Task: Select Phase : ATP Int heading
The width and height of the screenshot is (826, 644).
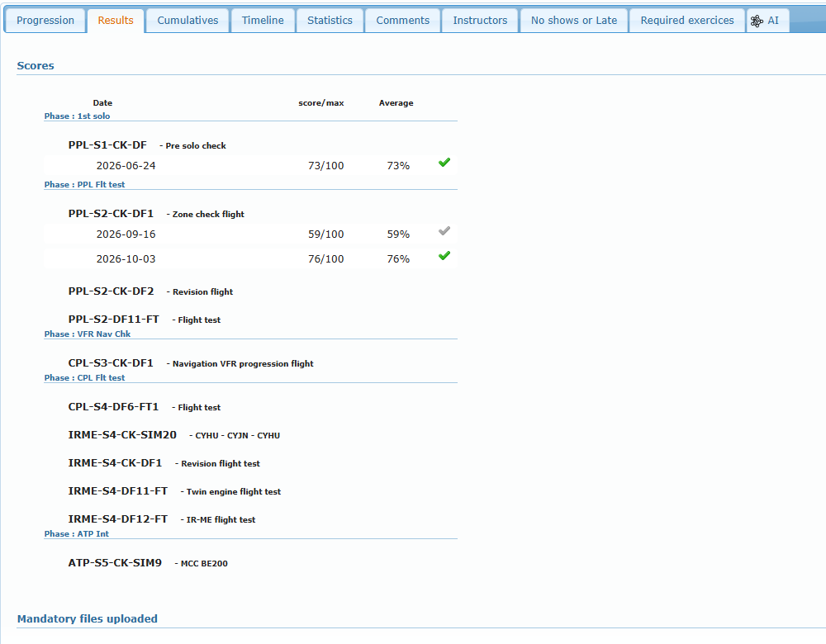Action: click(x=76, y=533)
